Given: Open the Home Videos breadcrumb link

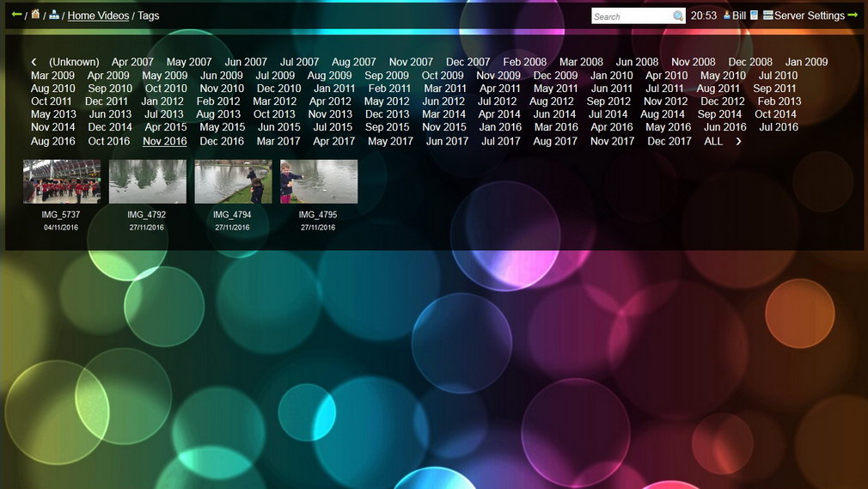Looking at the screenshot, I should [x=98, y=15].
